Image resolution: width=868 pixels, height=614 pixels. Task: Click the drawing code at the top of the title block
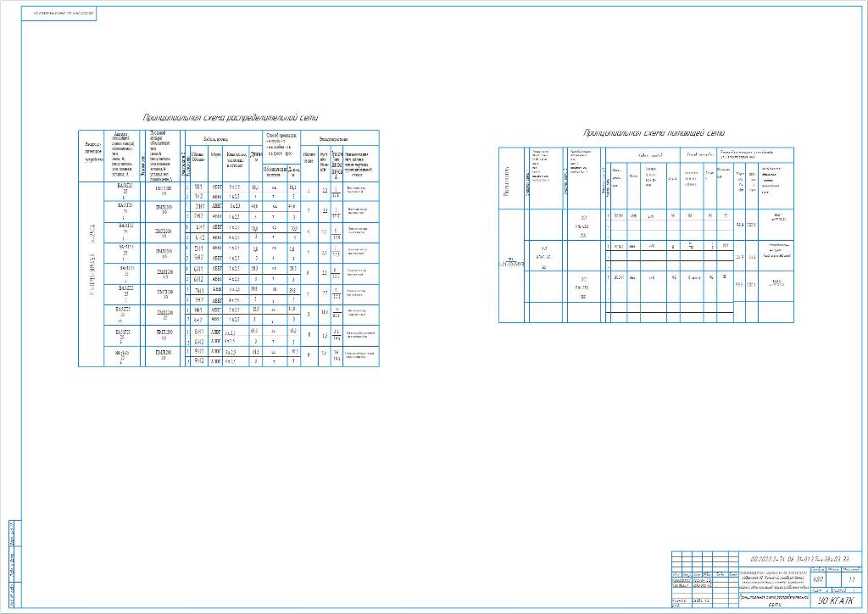(x=800, y=559)
